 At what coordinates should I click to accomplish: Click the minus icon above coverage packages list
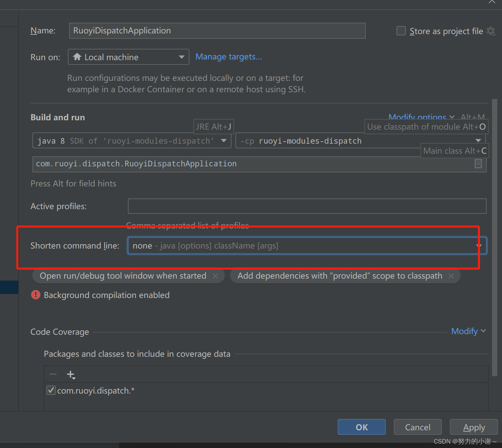point(52,374)
